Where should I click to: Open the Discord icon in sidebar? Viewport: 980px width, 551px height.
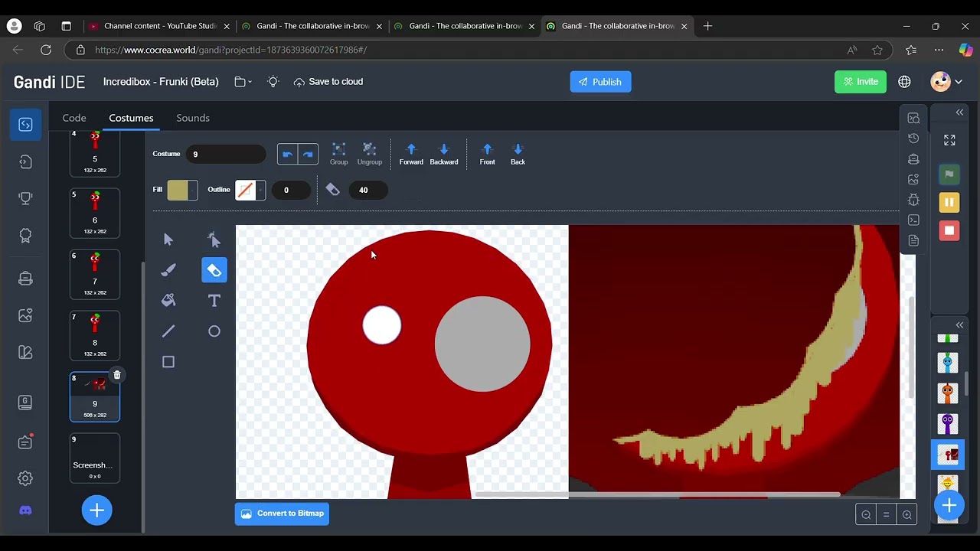click(x=25, y=510)
